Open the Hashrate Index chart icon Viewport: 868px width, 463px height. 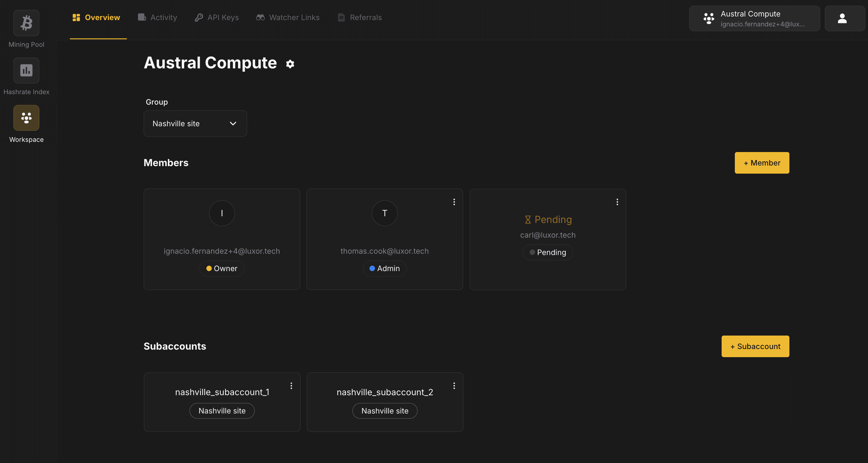coord(26,70)
